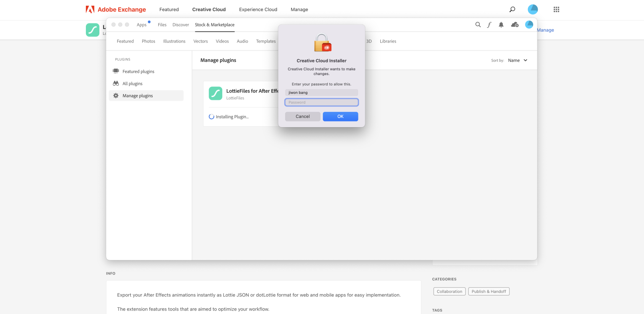Screen dimensions: 644x314
Task: Click the lock icon in installer dialog
Action: (322, 43)
